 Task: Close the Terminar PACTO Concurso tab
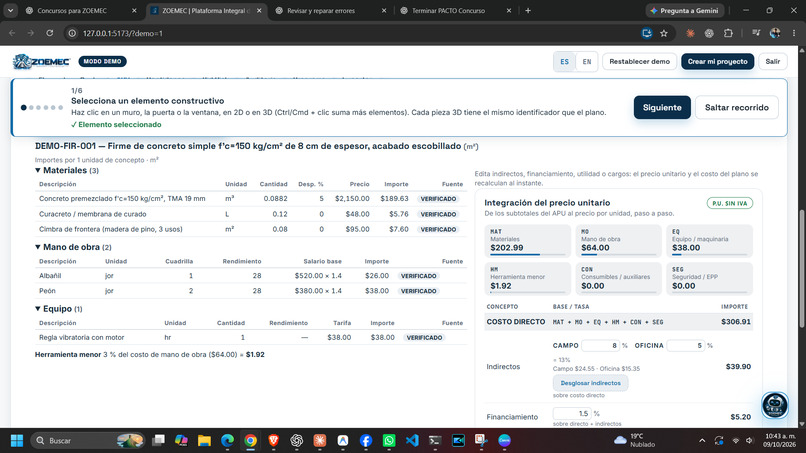[x=509, y=10]
